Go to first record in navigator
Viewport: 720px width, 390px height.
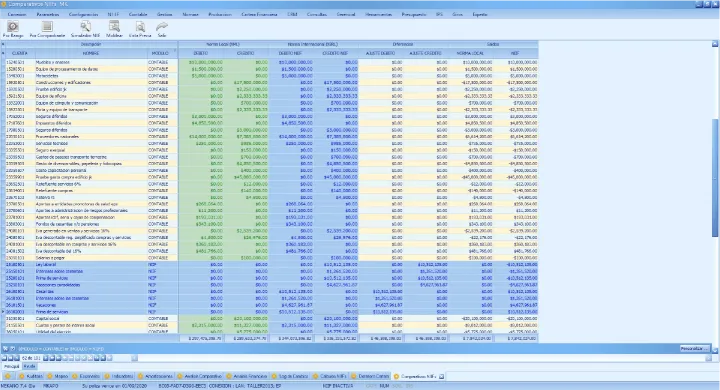coord(4,358)
